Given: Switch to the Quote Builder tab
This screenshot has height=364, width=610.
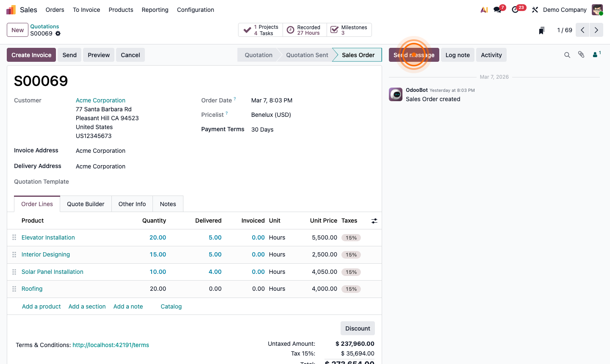Looking at the screenshot, I should pyautogui.click(x=86, y=204).
